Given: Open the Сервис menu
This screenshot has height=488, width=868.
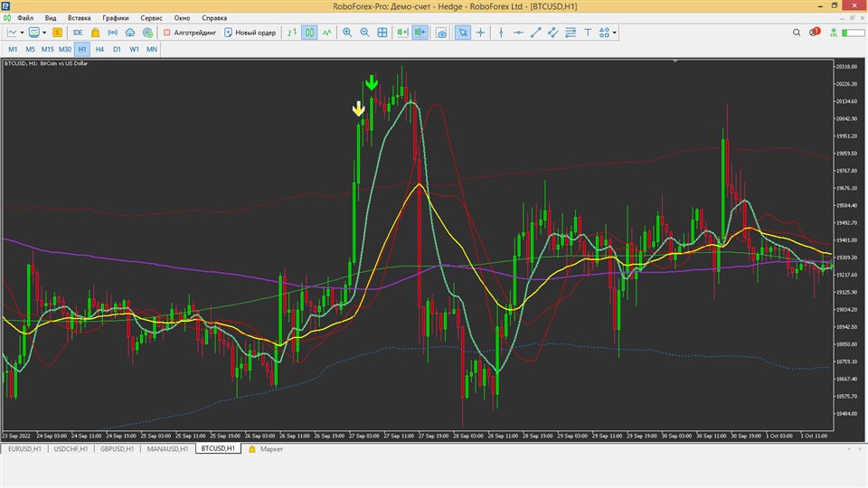Looking at the screenshot, I should pyautogui.click(x=151, y=18).
